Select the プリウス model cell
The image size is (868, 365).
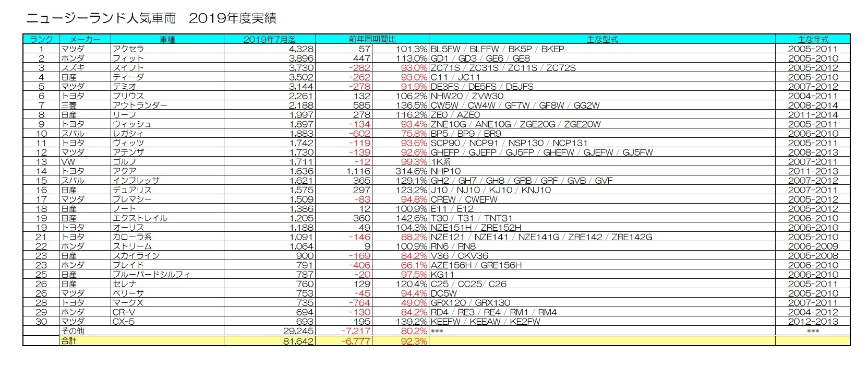pyautogui.click(x=167, y=96)
